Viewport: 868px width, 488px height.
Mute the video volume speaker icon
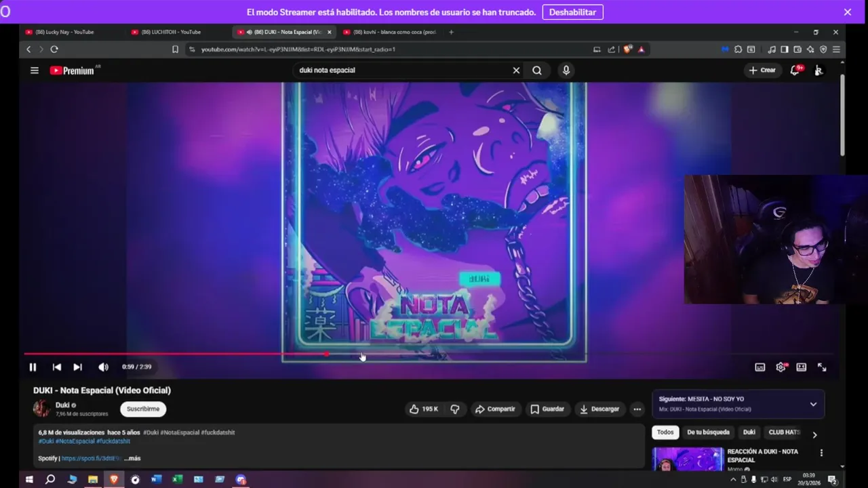103,367
